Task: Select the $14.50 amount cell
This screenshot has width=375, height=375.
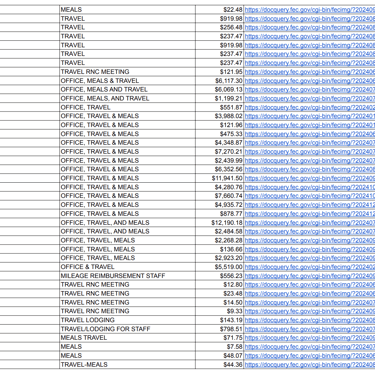Action: point(220,302)
